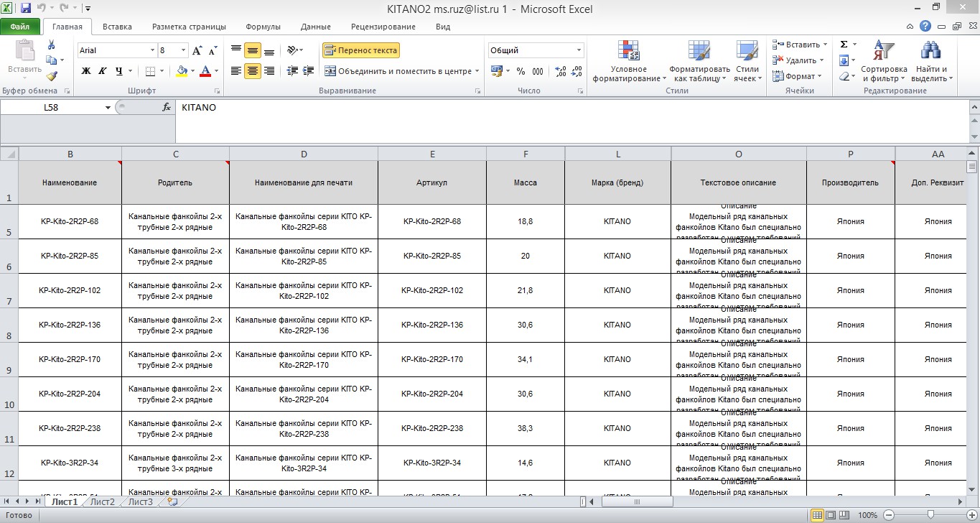Expand the Форматировать как таблицу menu

click(x=699, y=61)
